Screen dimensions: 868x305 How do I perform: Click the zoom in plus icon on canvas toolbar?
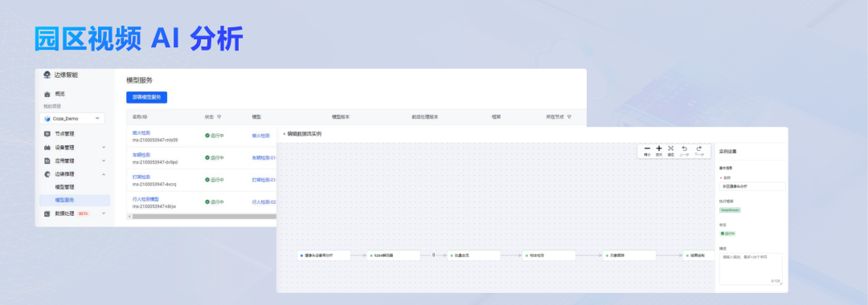coord(659,148)
